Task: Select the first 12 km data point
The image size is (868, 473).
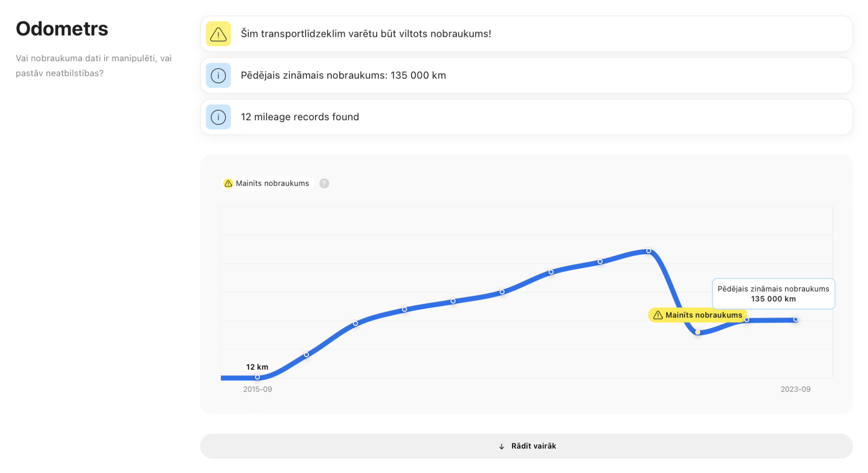Action: (257, 377)
